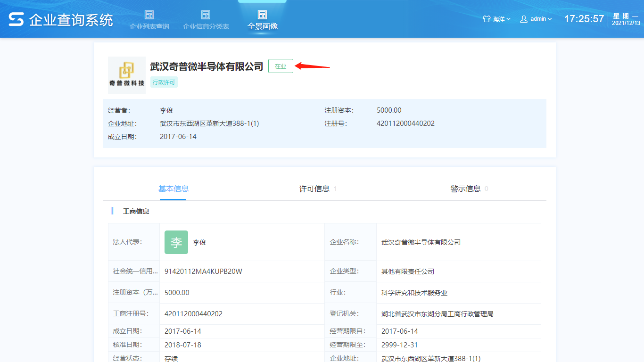The image size is (644, 362).
Task: Click the 企业列表查询 navigation icon
Action: [x=149, y=15]
